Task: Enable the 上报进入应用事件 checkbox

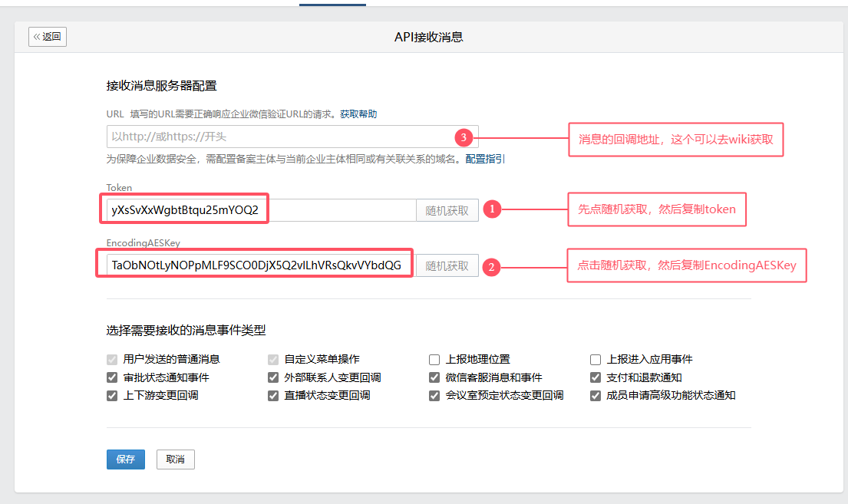Action: 596,360
